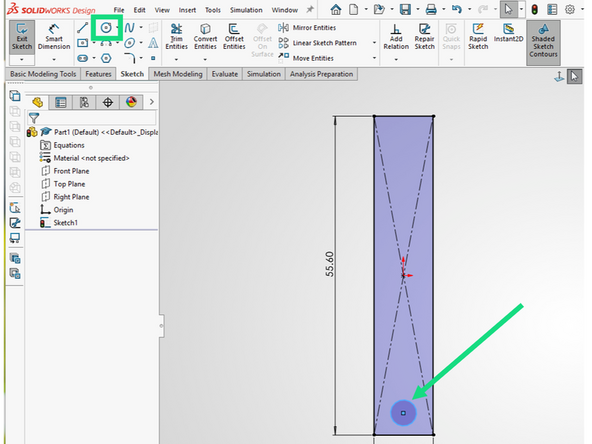
Task: Choose the Corner Rectangle tool
Action: coord(82,43)
